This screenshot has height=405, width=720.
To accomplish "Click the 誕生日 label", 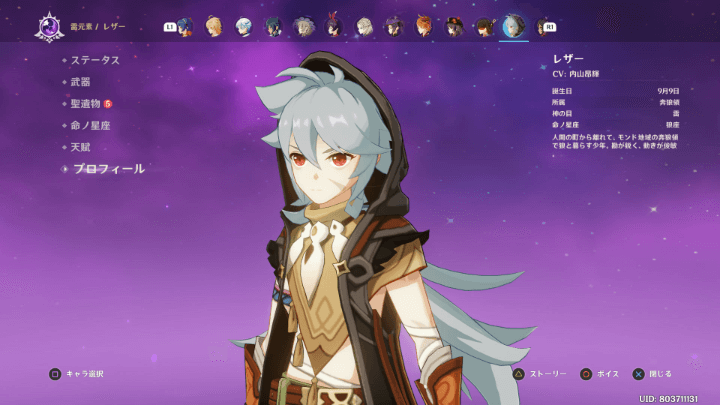I will tap(562, 91).
